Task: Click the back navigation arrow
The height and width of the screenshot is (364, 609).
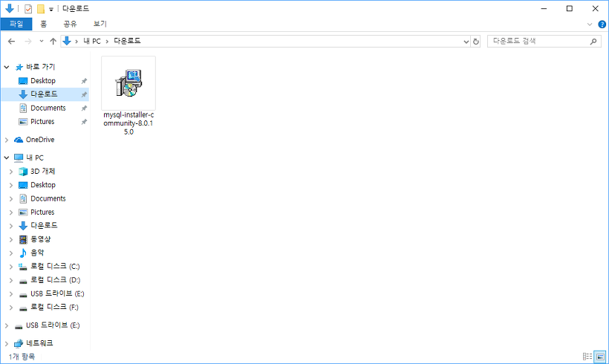Action: tap(11, 41)
